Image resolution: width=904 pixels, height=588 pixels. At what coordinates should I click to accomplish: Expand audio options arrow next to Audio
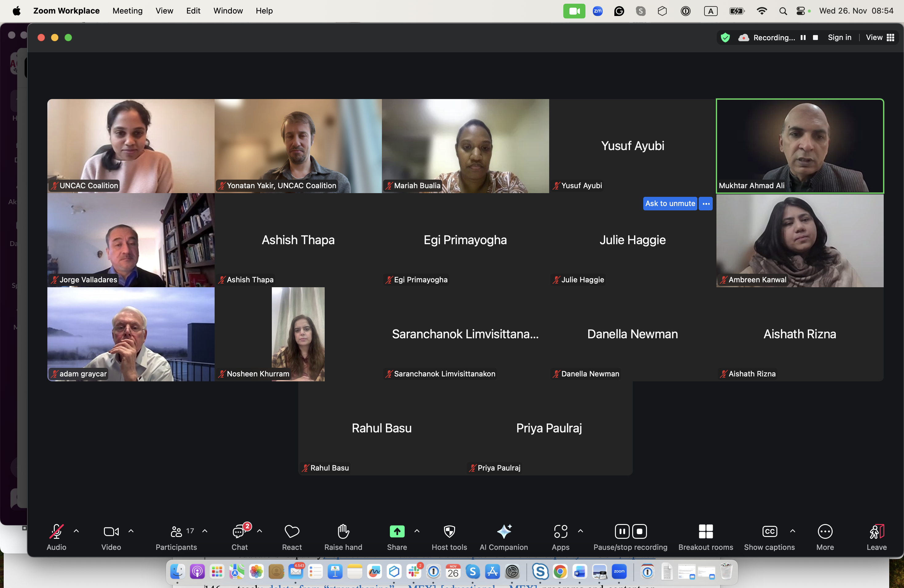76,531
